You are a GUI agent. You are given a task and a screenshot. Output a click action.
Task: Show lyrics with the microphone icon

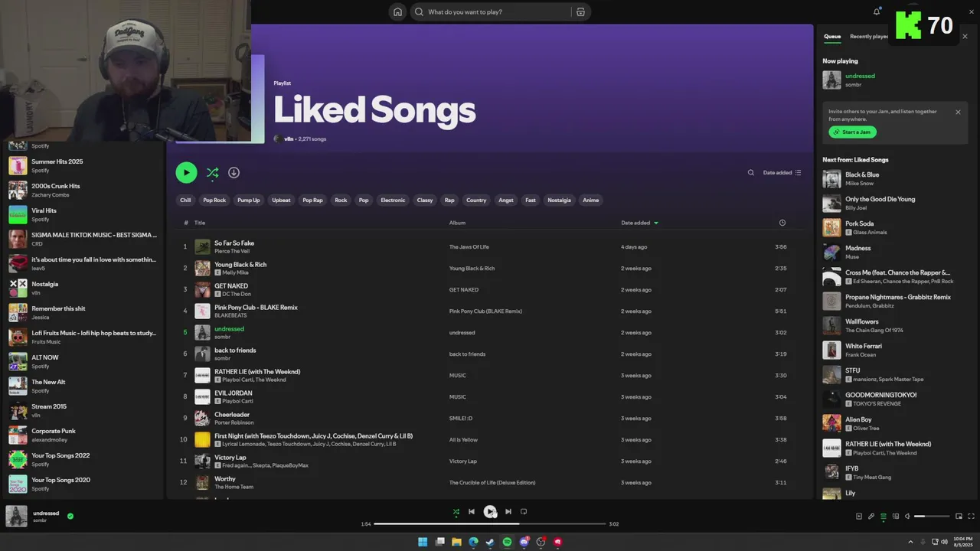click(871, 517)
